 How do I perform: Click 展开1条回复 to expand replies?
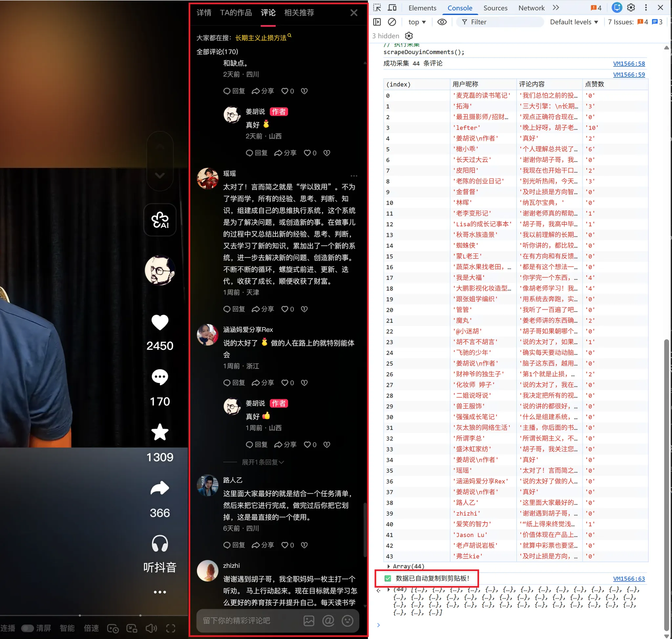[262, 462]
